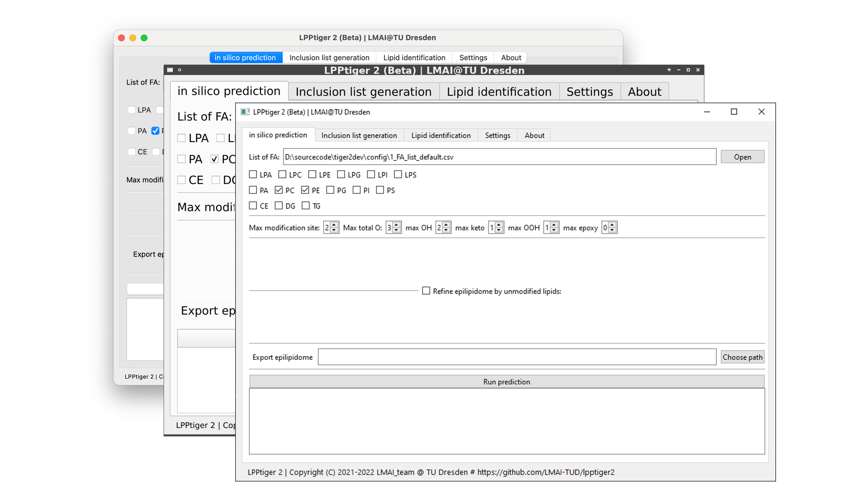Minimize the dark-titled middle window

679,70
